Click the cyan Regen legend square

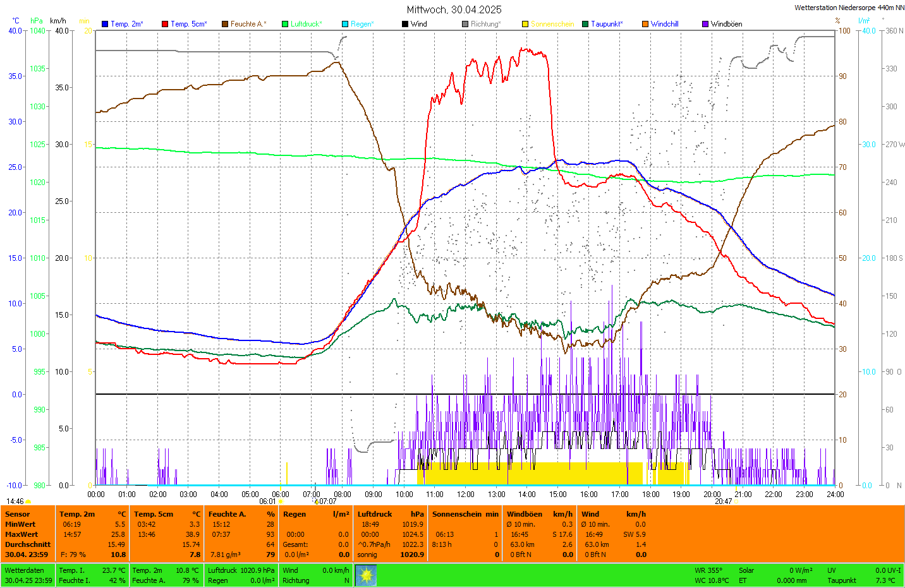pyautogui.click(x=345, y=24)
